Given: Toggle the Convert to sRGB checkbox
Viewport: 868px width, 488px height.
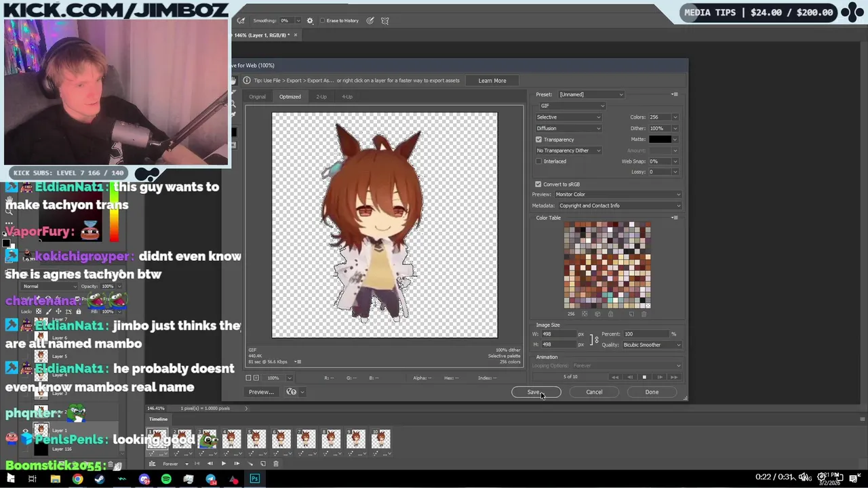Looking at the screenshot, I should tap(538, 184).
